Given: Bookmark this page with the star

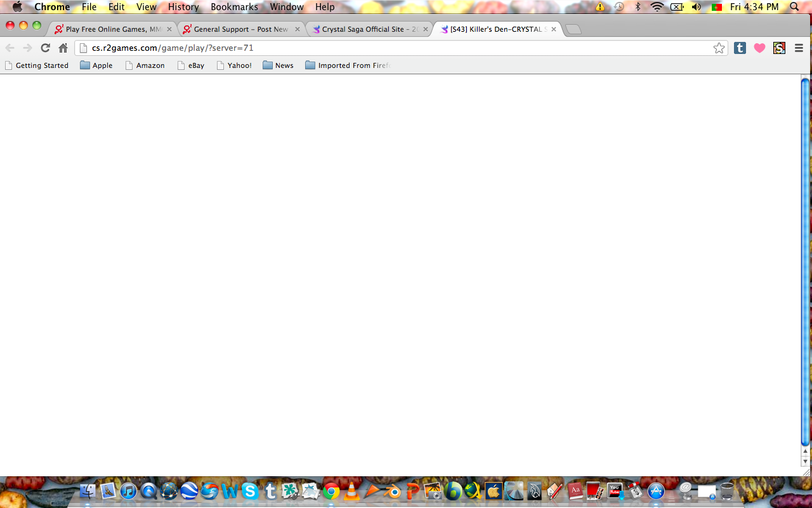Looking at the screenshot, I should pyautogui.click(x=719, y=48).
